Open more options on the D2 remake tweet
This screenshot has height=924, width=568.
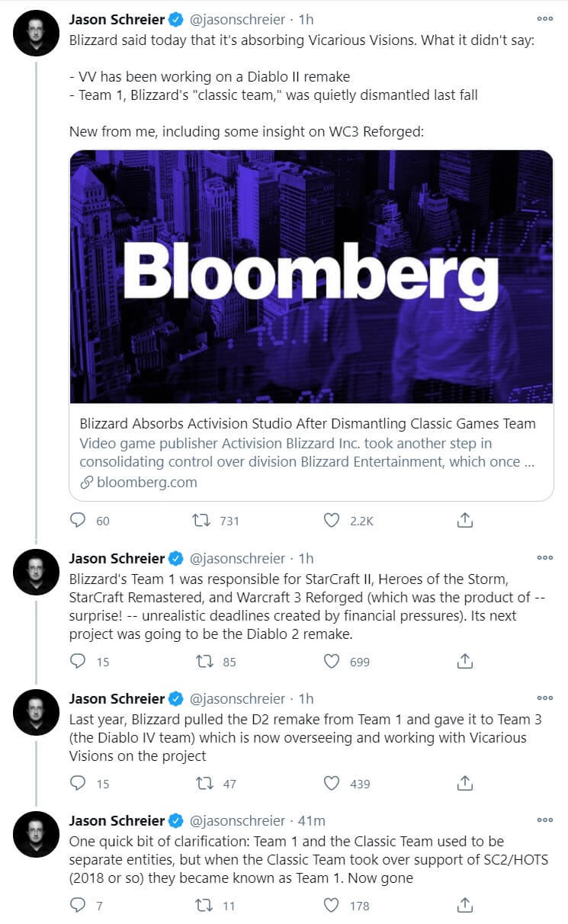(x=544, y=698)
